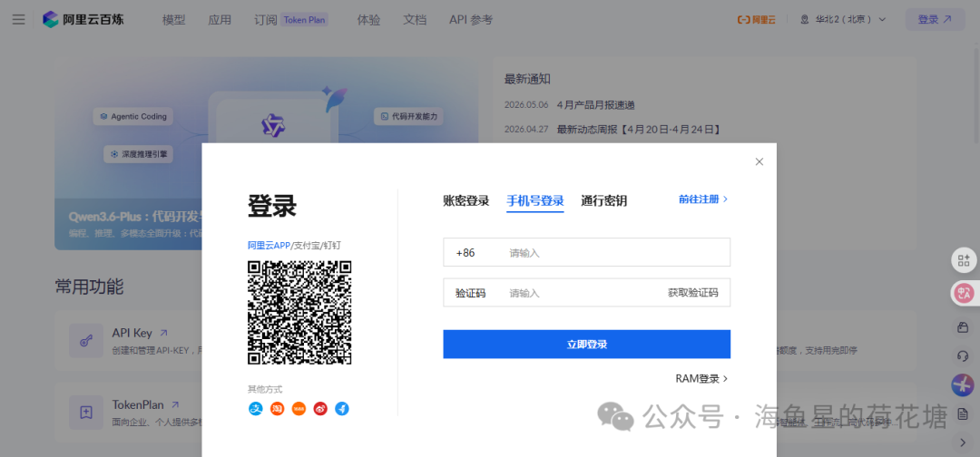Switch to 账密登录 tab
The height and width of the screenshot is (457, 980).
(x=466, y=201)
